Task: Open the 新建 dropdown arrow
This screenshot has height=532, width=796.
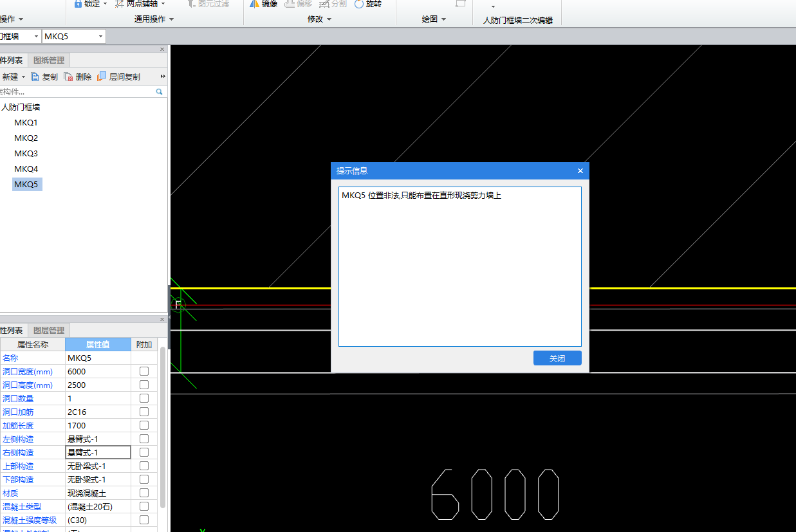Action: tap(24, 77)
